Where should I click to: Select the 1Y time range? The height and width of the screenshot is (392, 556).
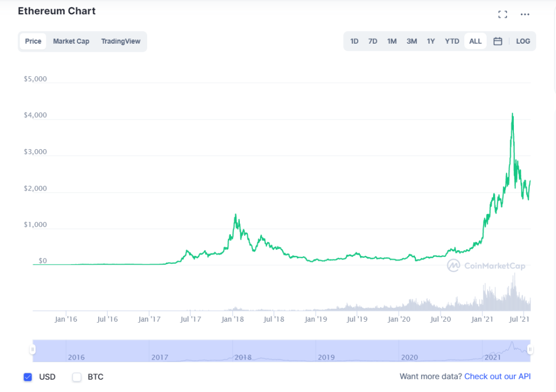pos(431,41)
